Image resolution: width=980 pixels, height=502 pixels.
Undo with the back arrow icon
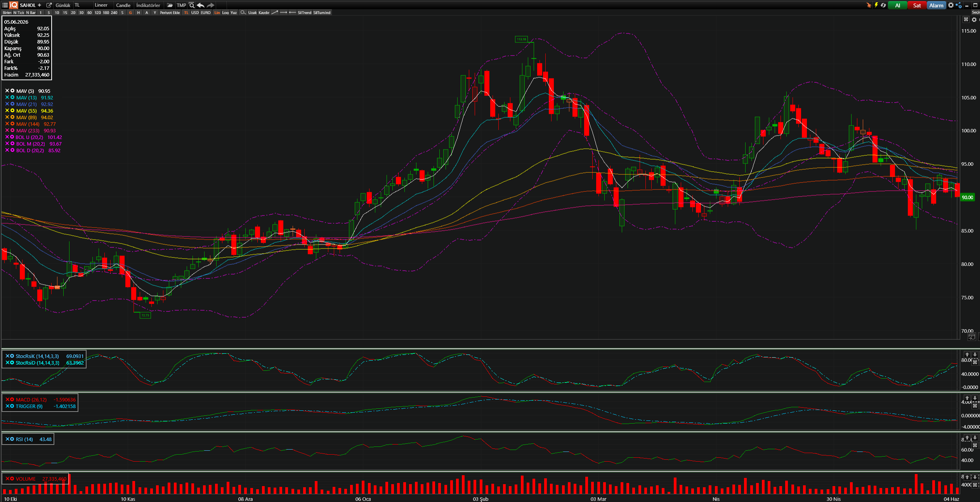pyautogui.click(x=201, y=5)
